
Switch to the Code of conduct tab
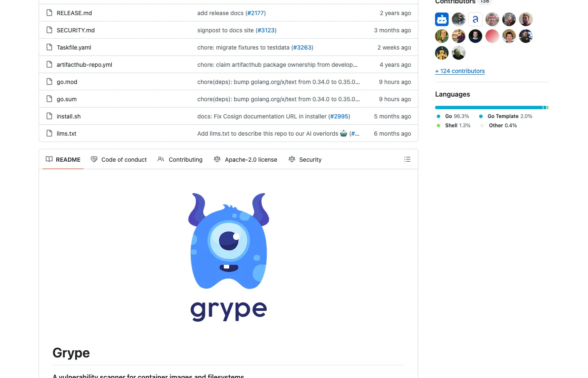pos(124,159)
